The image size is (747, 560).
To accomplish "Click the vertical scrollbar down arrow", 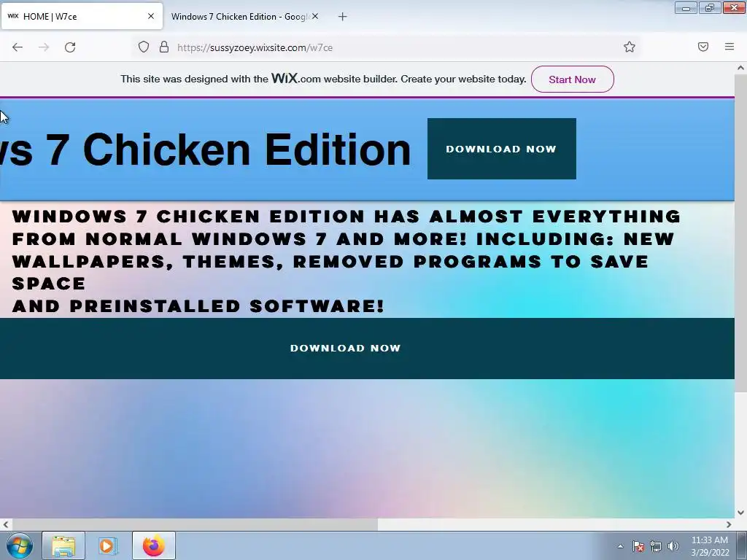I will 741,513.
